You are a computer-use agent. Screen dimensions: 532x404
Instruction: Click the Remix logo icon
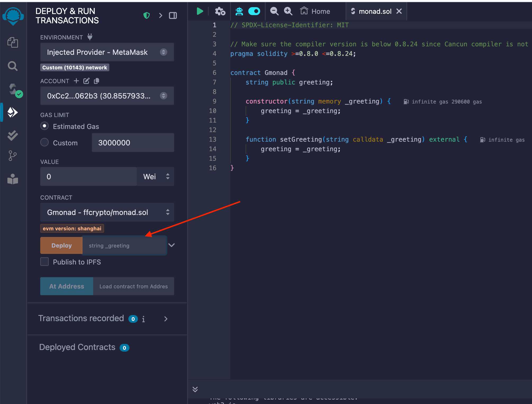point(13,16)
